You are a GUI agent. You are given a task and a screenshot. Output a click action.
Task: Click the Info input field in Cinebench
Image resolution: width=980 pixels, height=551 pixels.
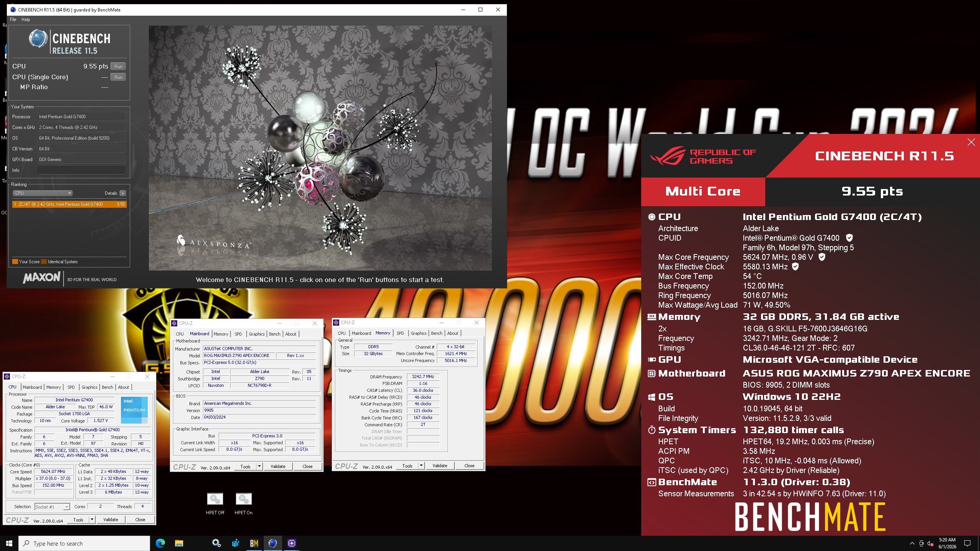(x=82, y=170)
